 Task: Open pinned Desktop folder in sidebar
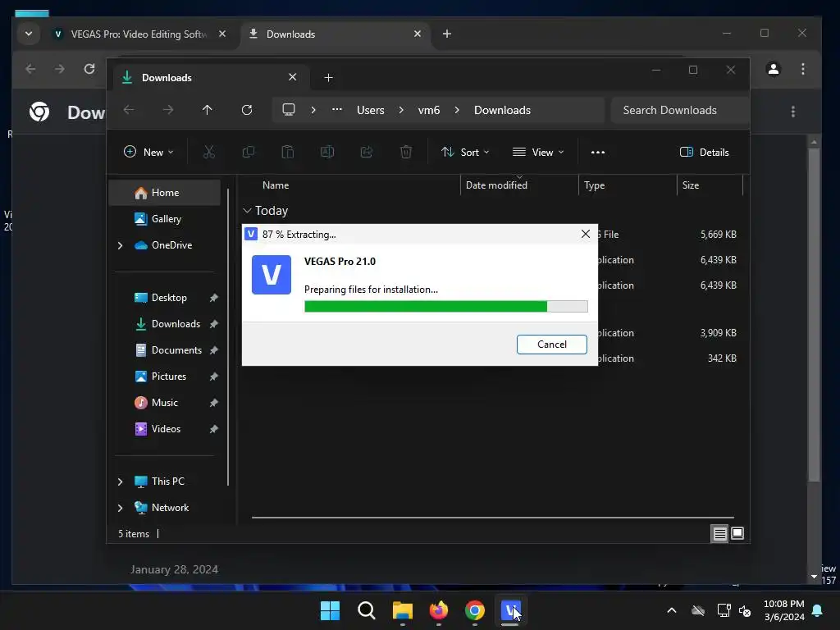[x=169, y=298]
